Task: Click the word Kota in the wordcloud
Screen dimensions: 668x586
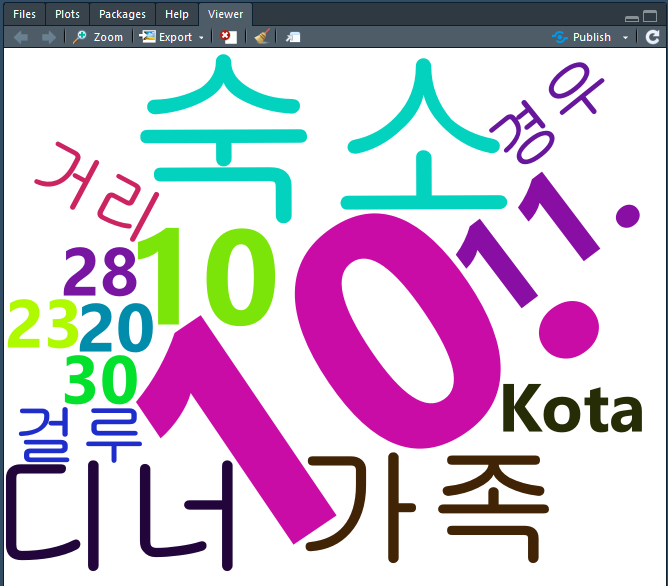Action: tap(572, 408)
